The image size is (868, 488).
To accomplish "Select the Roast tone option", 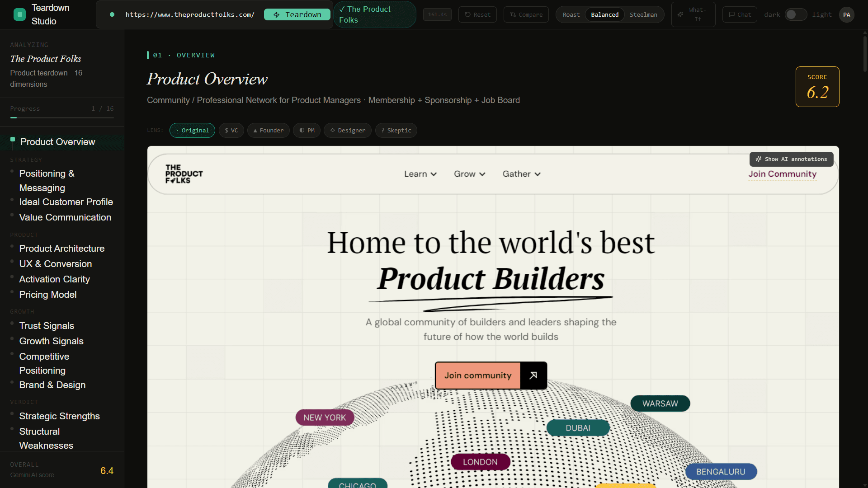I will coord(571,14).
